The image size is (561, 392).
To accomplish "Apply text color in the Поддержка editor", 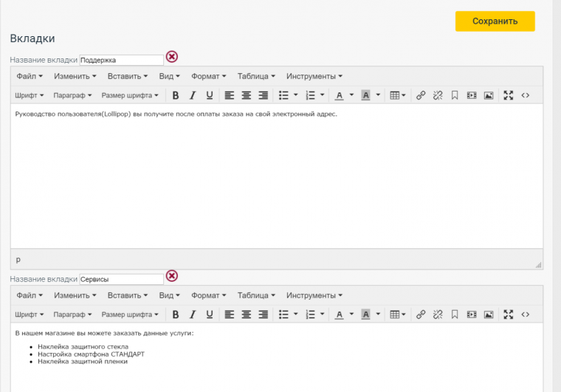I will pyautogui.click(x=340, y=95).
